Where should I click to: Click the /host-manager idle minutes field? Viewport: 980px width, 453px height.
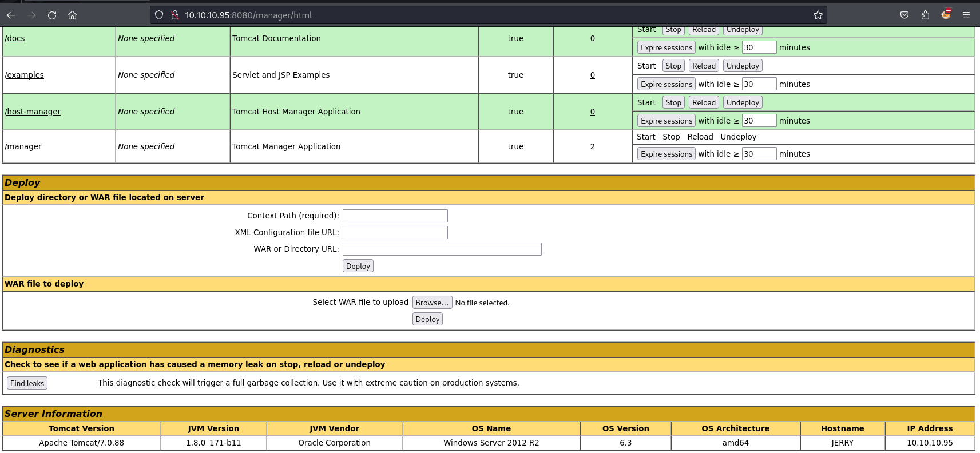[x=759, y=121]
